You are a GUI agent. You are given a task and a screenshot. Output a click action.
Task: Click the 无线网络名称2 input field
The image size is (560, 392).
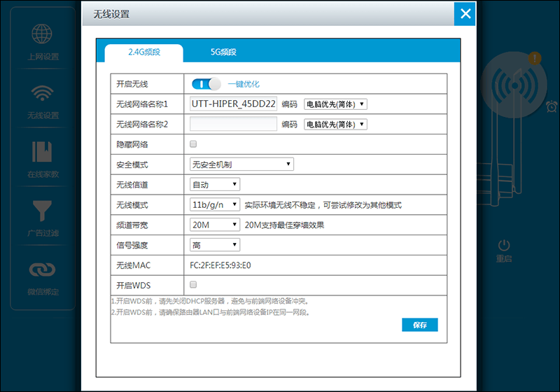[233, 124]
